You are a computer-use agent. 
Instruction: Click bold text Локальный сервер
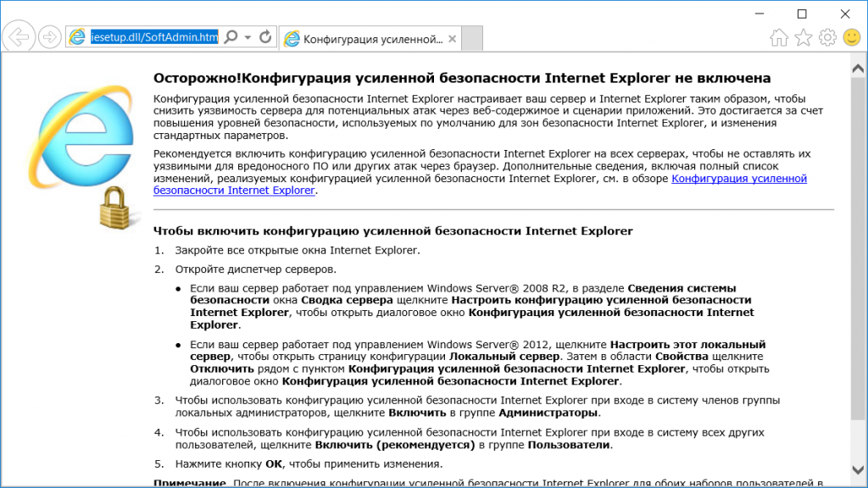[504, 357]
